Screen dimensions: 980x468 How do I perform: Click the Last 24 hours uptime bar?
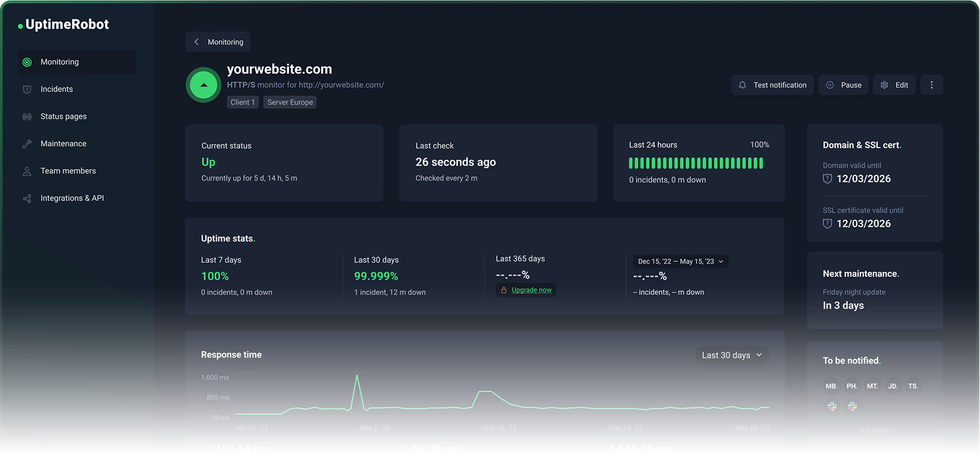[696, 163]
